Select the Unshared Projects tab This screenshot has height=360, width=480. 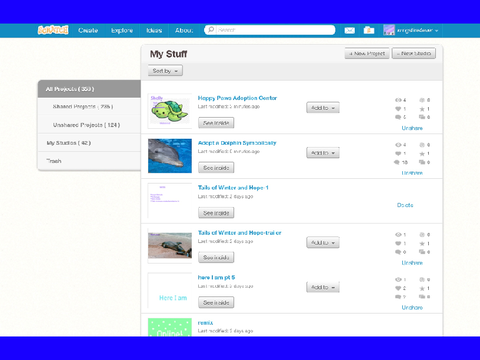[89, 125]
